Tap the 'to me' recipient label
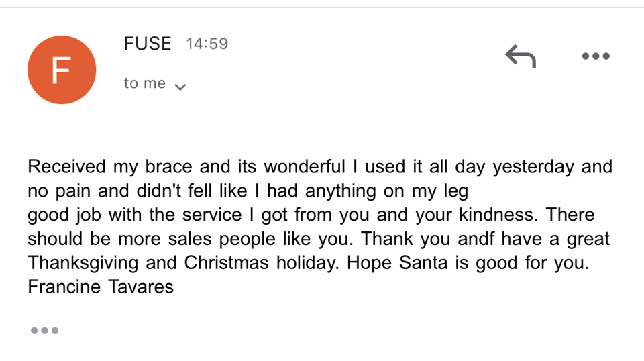 click(x=145, y=83)
